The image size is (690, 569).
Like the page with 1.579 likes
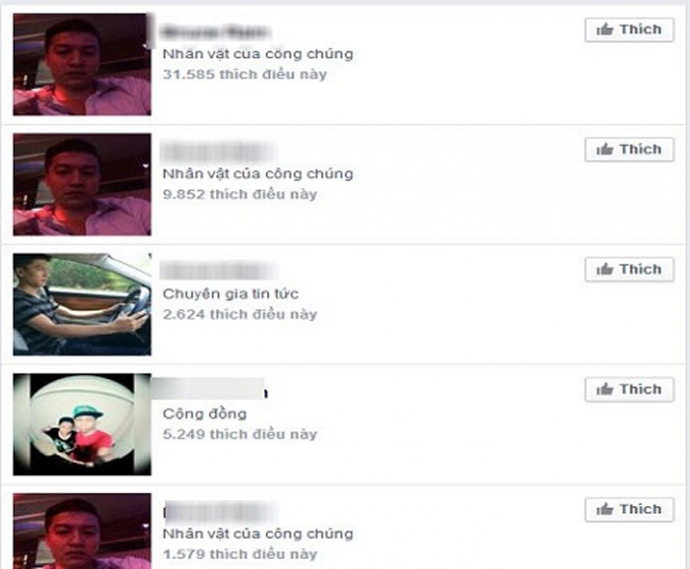tap(629, 510)
